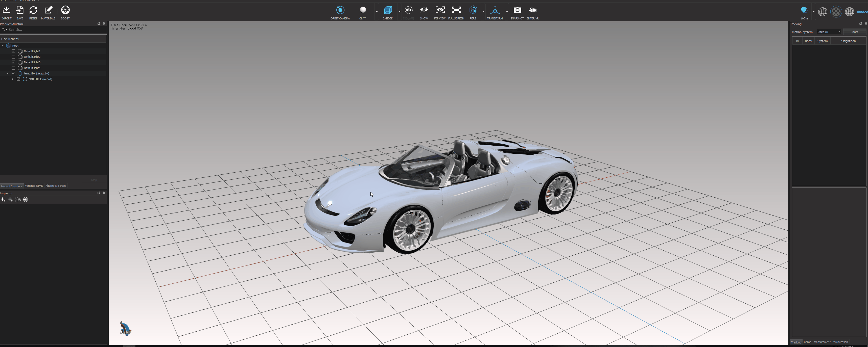Undock the Tracking panel

tap(860, 23)
